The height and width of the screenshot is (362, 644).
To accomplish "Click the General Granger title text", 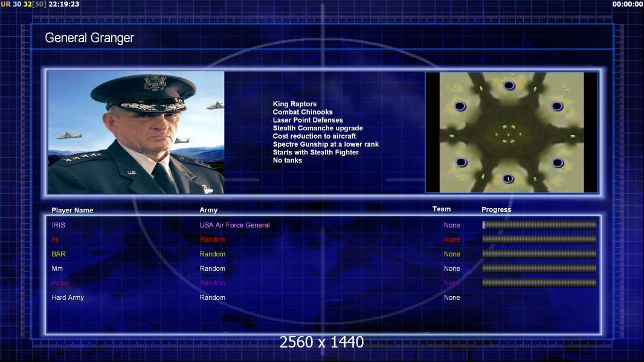I will click(89, 38).
